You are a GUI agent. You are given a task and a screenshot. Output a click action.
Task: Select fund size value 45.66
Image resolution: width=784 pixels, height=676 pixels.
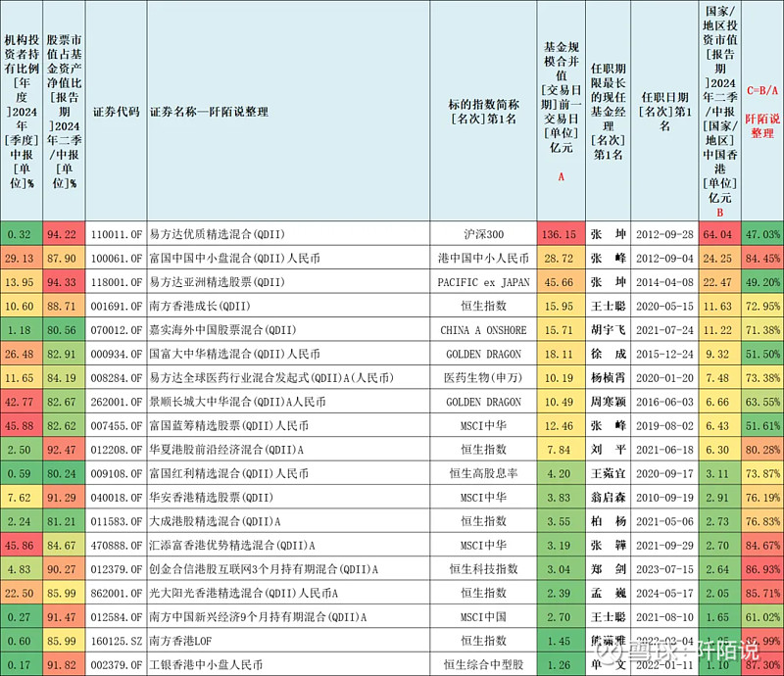(x=559, y=282)
